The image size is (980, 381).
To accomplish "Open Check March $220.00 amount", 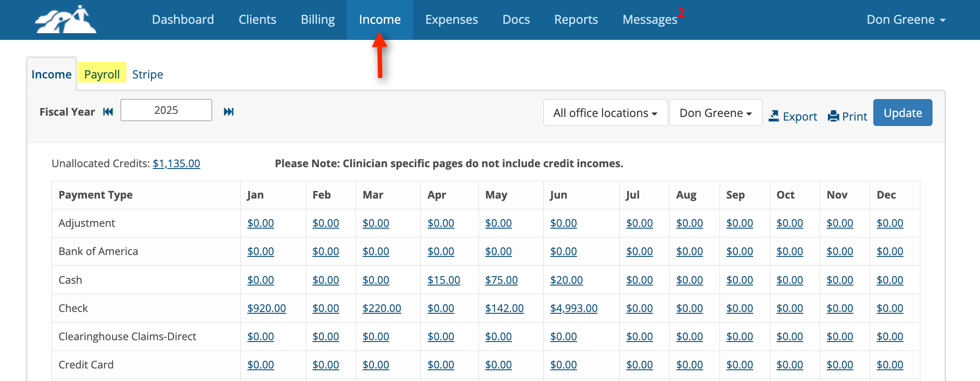I will [x=382, y=308].
